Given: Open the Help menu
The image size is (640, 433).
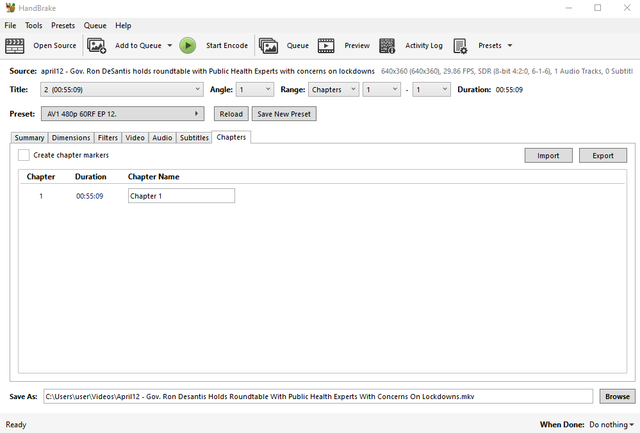Looking at the screenshot, I should click(123, 25).
